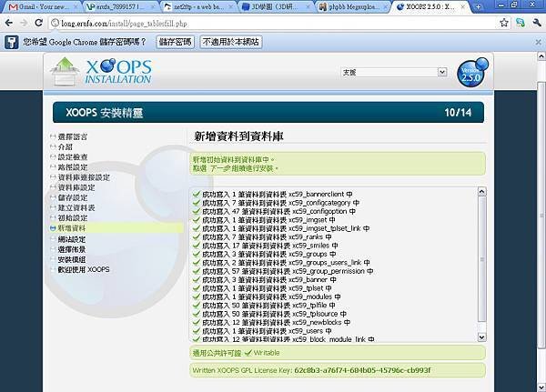Viewport: 546px width, 392px height.
Task: Click the Version 2.5.0 badge
Action: [x=472, y=73]
